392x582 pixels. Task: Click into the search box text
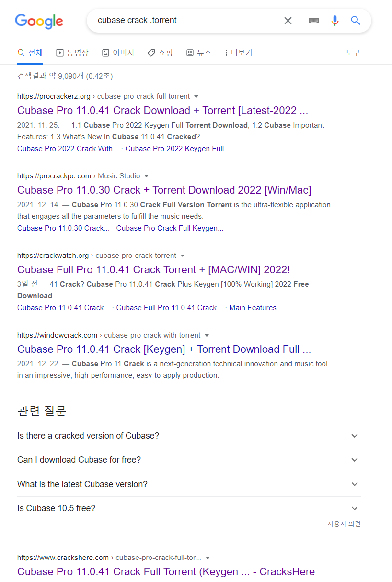[x=137, y=20]
